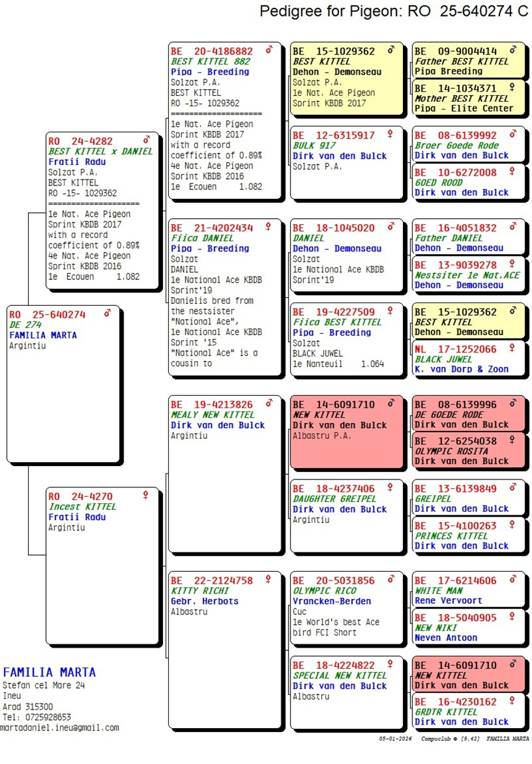Click the male symbol on BE 17-6214606
This screenshot has width=532, height=764.
(512, 580)
